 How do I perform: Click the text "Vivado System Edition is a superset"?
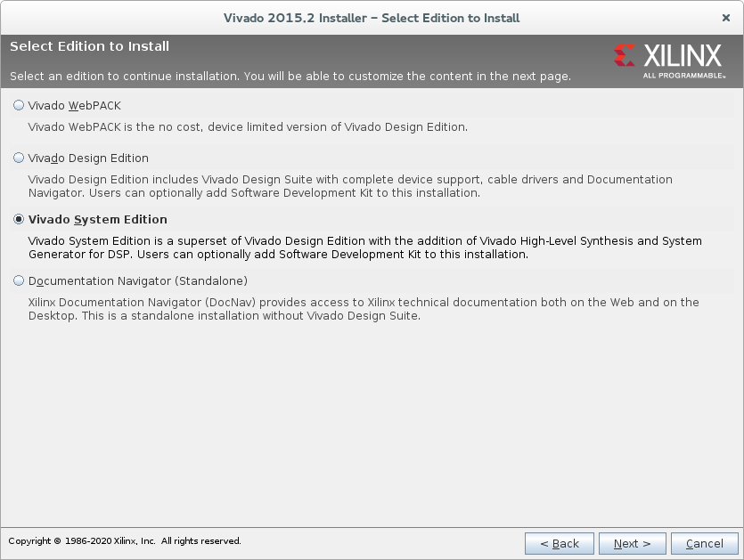[135, 241]
